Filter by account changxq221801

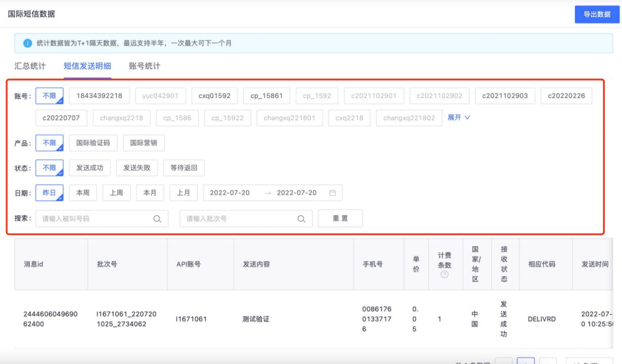click(289, 118)
